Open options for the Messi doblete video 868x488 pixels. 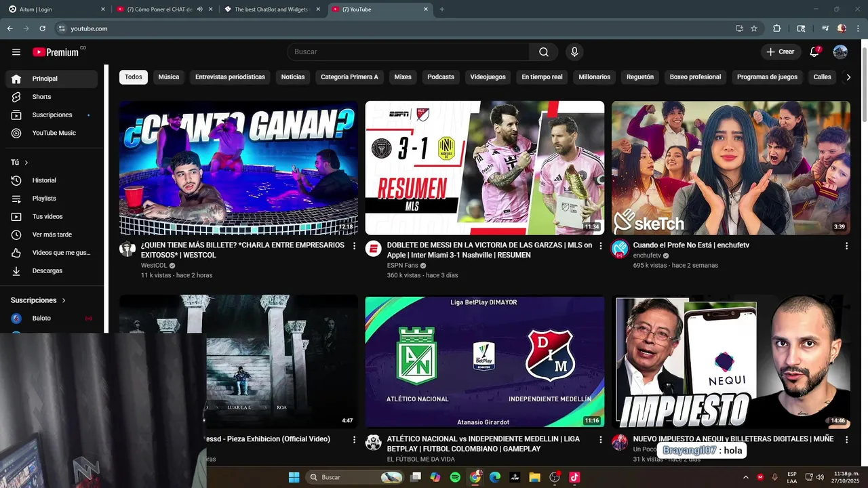tap(600, 246)
